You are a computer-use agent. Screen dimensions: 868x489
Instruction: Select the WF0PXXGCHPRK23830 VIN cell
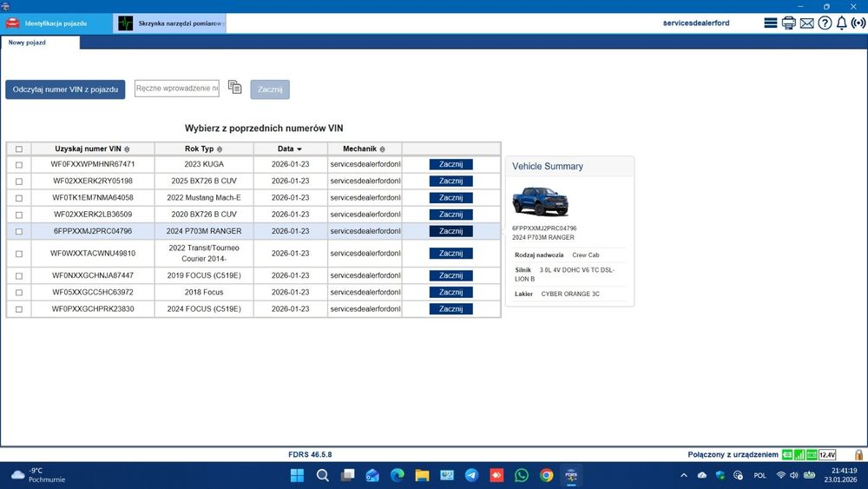93,309
